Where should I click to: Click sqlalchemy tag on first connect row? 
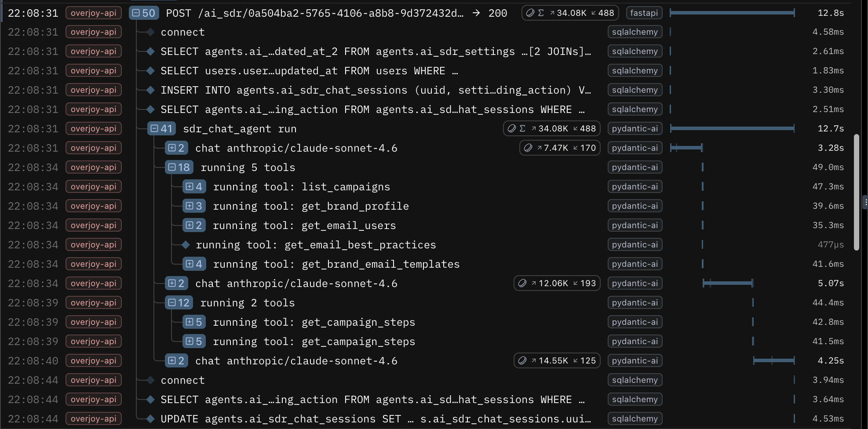635,32
